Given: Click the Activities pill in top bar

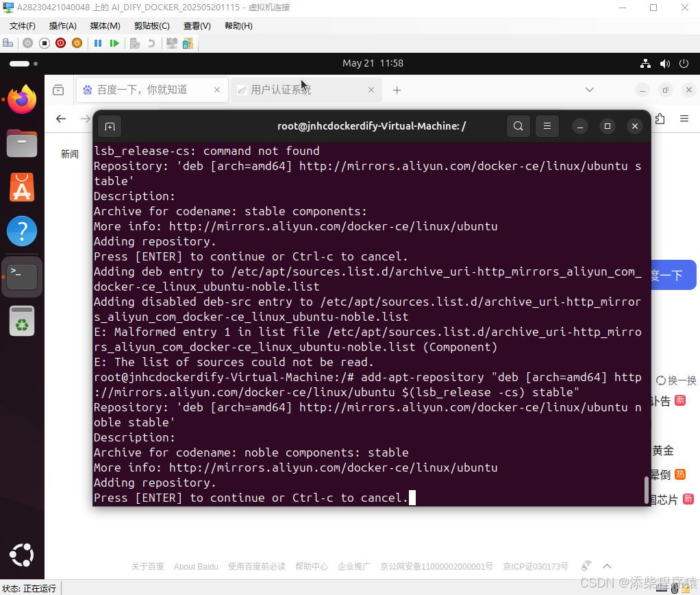Looking at the screenshot, I should click(23, 64).
